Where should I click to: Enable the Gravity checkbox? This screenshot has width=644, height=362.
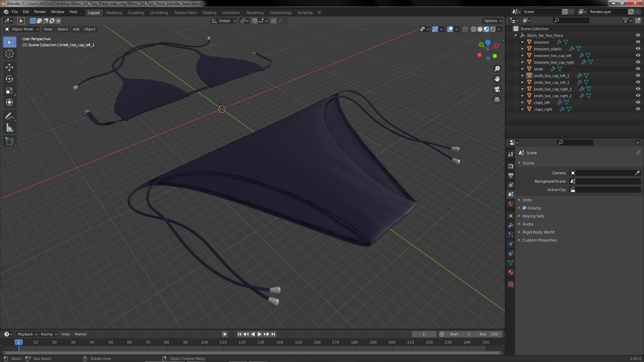pyautogui.click(x=524, y=208)
